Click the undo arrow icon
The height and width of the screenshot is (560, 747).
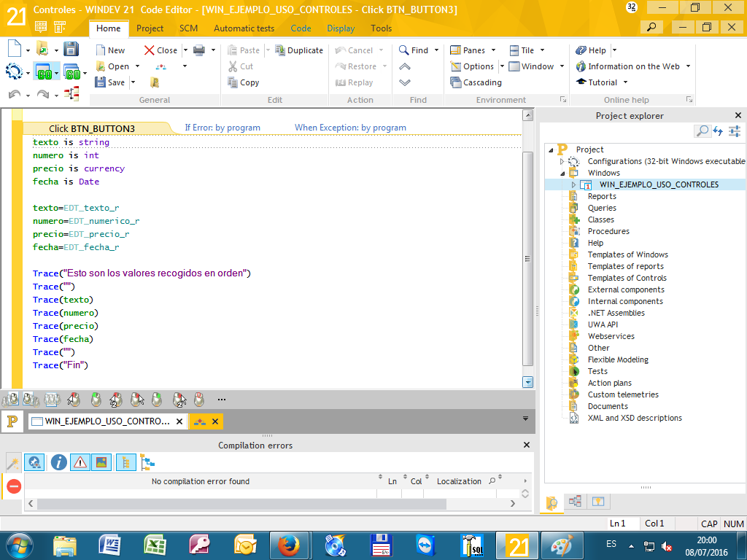coord(15,94)
